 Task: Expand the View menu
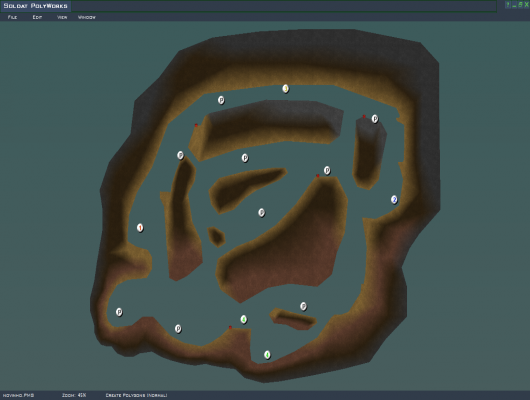(x=62, y=17)
